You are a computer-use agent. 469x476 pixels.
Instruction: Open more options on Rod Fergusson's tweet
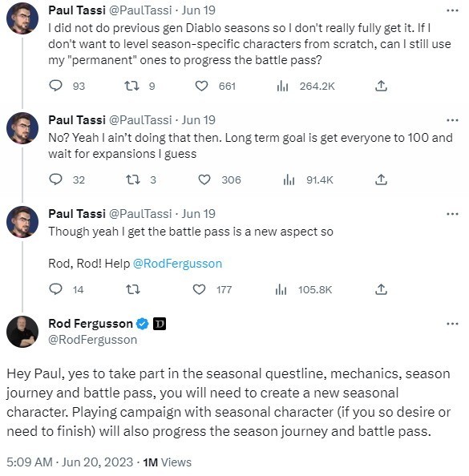(x=452, y=324)
